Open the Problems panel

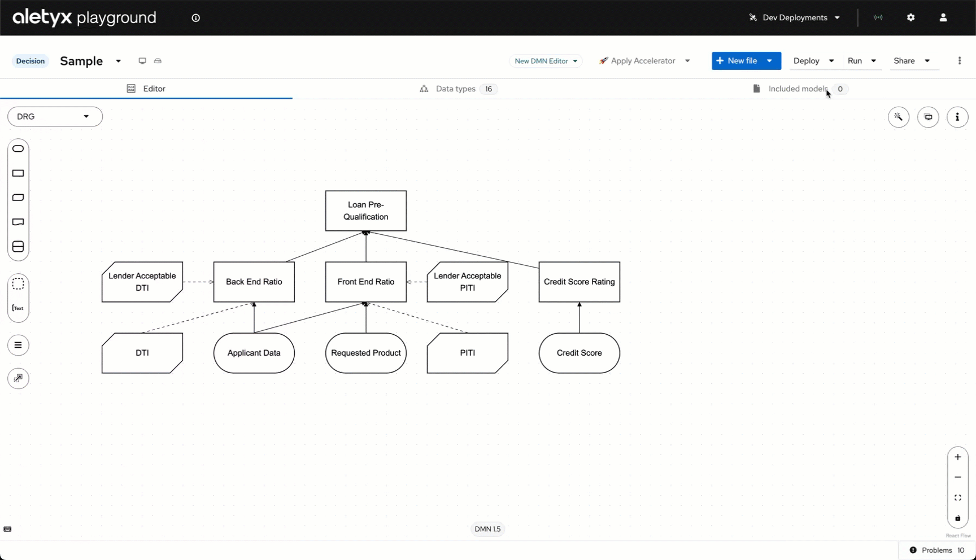(x=937, y=550)
